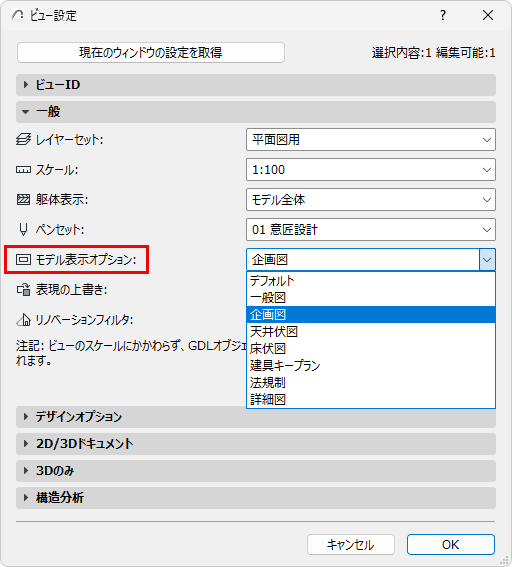
Task: Click the スケール: label
Action: point(57,170)
